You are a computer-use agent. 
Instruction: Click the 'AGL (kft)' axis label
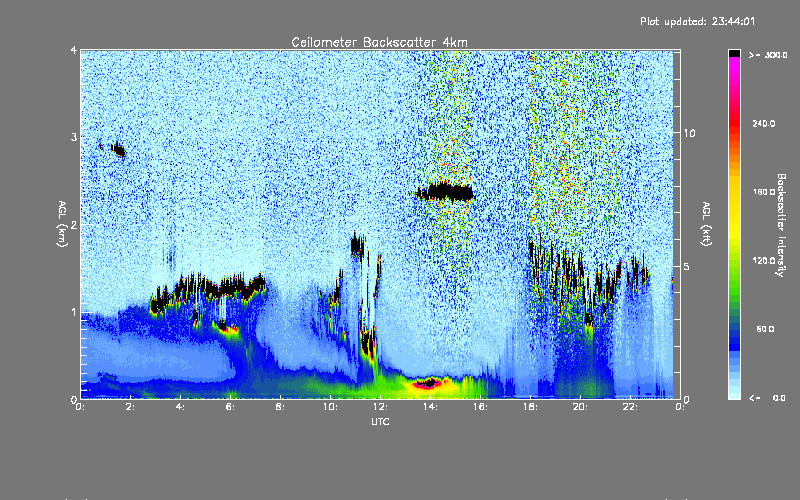pos(706,224)
